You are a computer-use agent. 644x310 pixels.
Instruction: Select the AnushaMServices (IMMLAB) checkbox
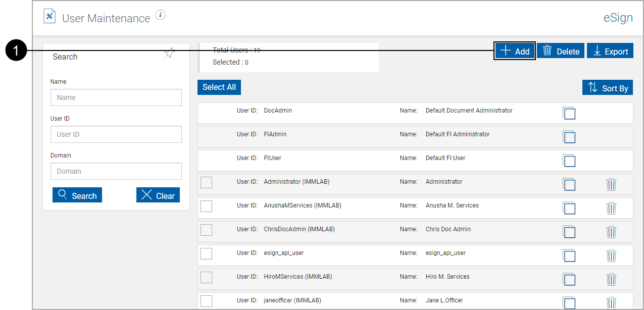206,206
